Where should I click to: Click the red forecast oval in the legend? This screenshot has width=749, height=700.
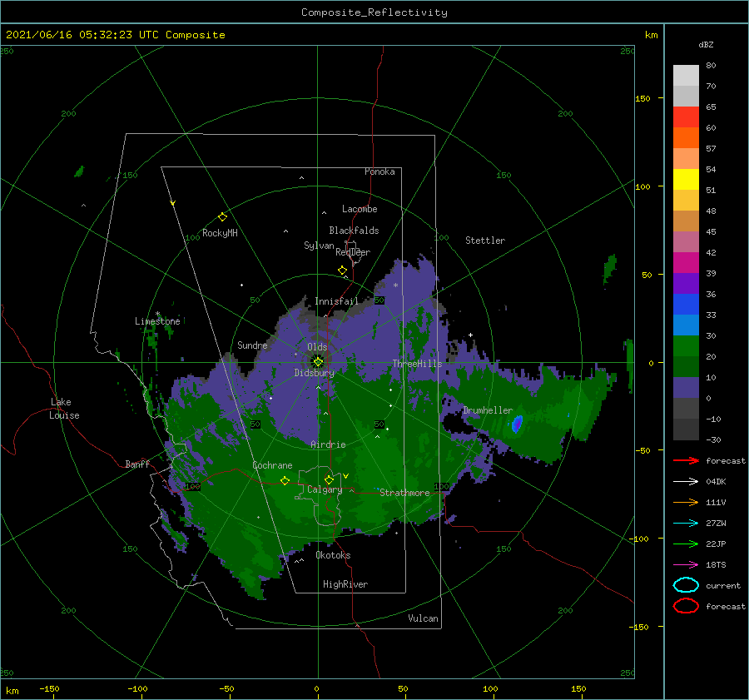point(686,606)
